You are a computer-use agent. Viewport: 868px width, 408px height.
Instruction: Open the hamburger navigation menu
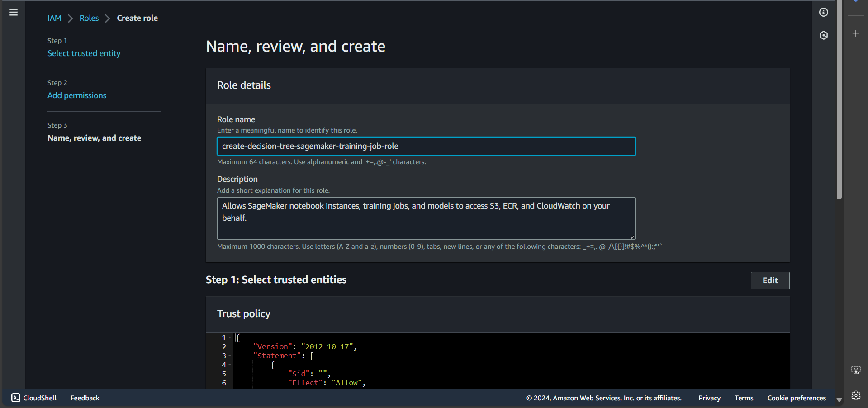pyautogui.click(x=14, y=12)
